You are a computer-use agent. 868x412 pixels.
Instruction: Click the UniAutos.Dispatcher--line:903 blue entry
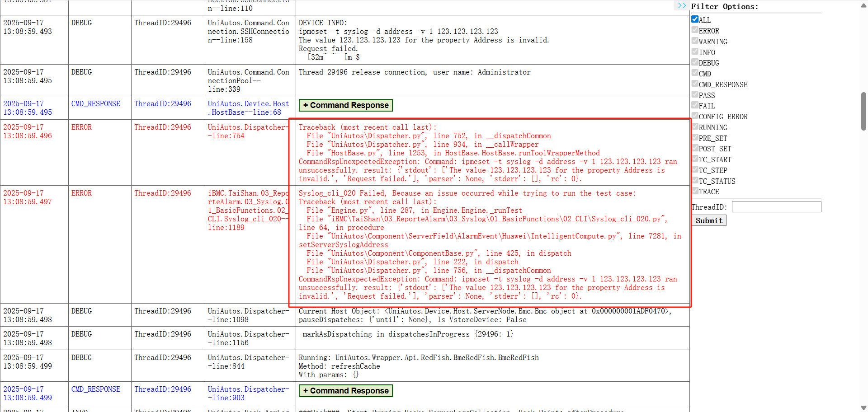click(248, 393)
